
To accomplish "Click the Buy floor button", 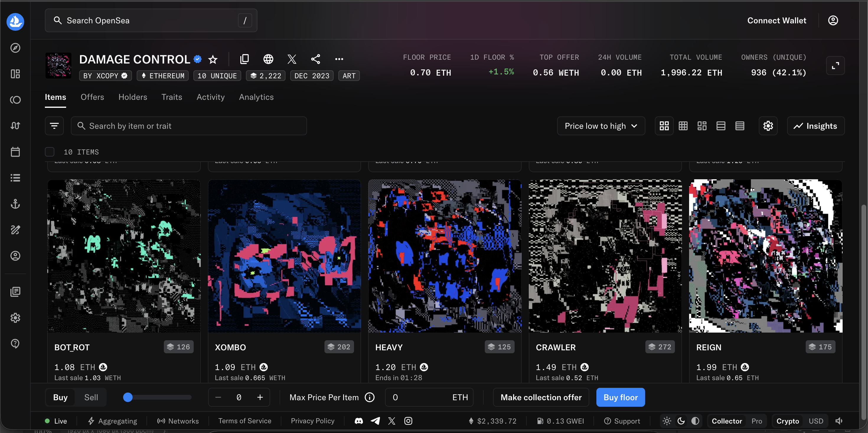I will (x=620, y=397).
